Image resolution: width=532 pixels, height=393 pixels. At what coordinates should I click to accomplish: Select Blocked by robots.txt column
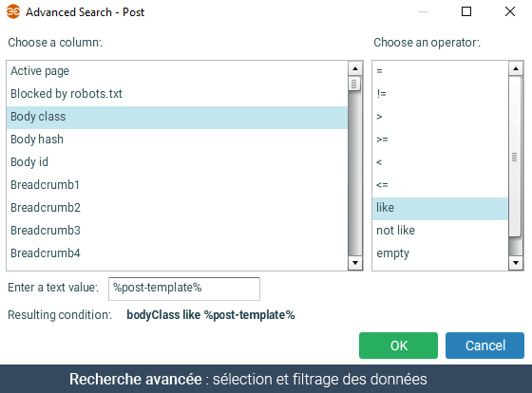(x=177, y=94)
